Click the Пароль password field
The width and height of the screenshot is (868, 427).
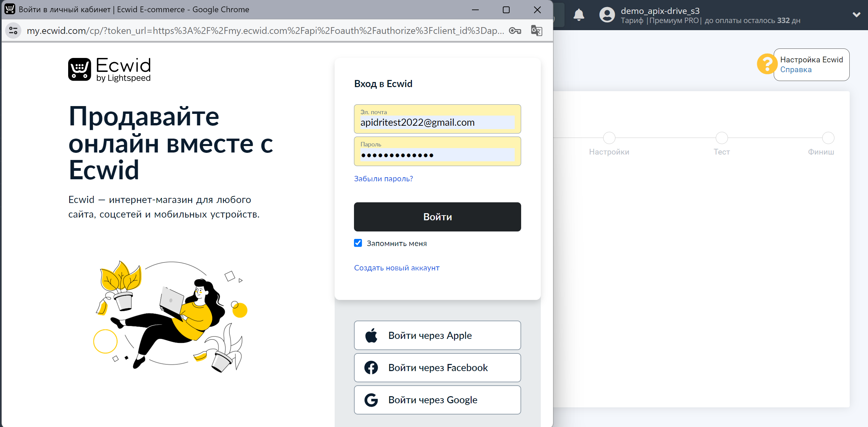click(x=437, y=151)
